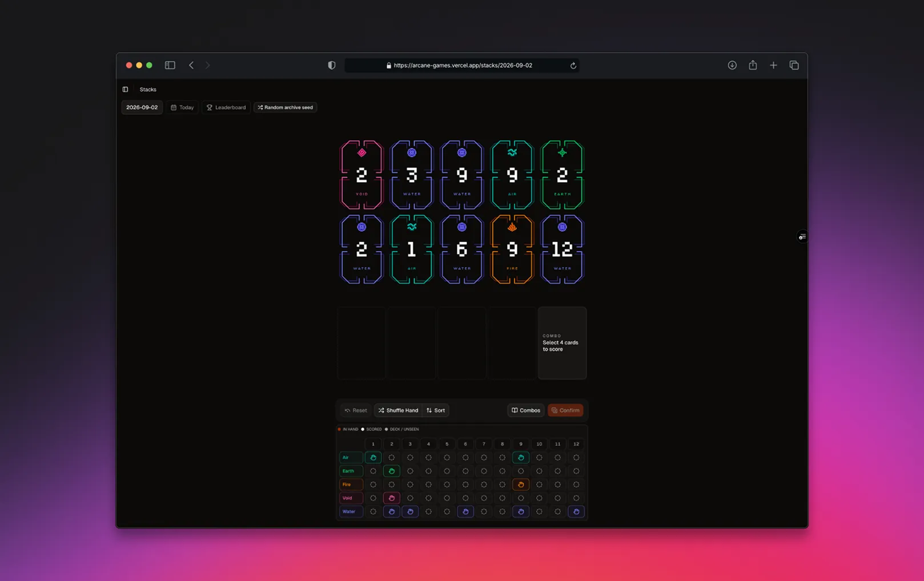Click the Air 9 tracker cell

click(x=521, y=458)
